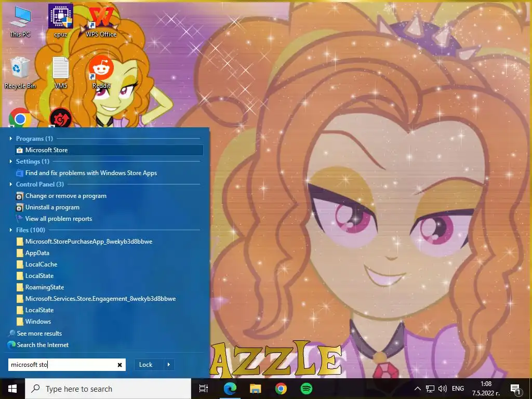Open Task View on taskbar
Viewport: 532px width, 399px height.
pos(204,389)
